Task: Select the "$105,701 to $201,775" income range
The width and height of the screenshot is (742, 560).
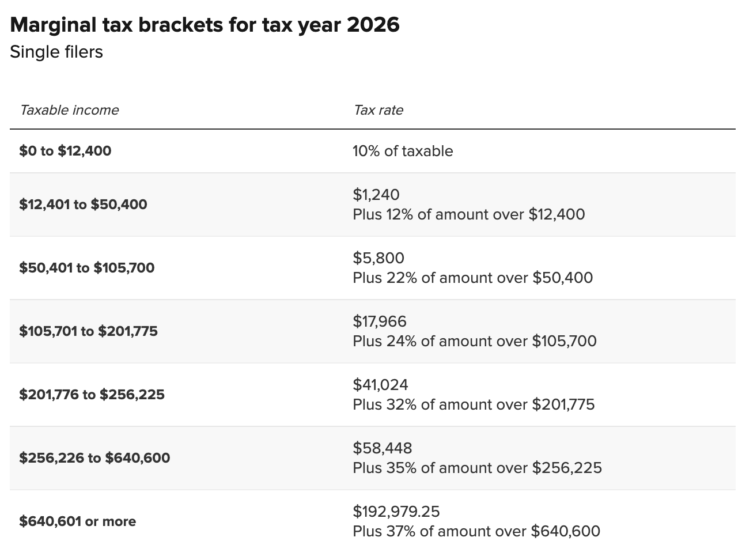Action: click(x=88, y=331)
